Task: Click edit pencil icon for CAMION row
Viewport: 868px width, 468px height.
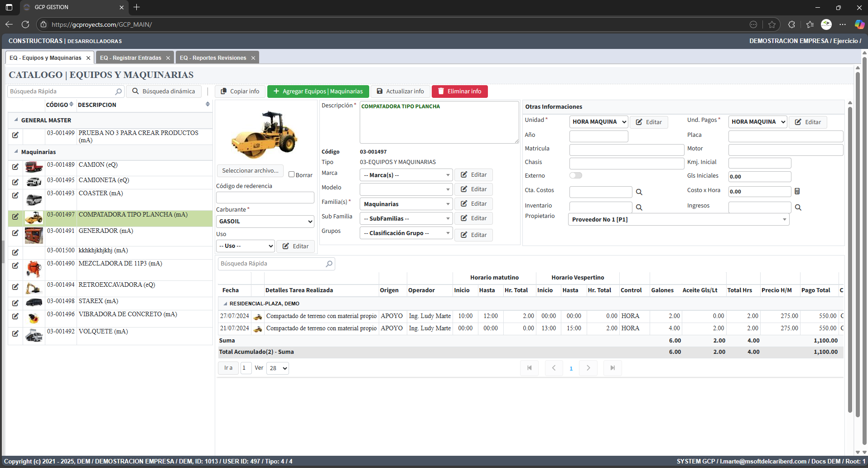Action: point(15,167)
